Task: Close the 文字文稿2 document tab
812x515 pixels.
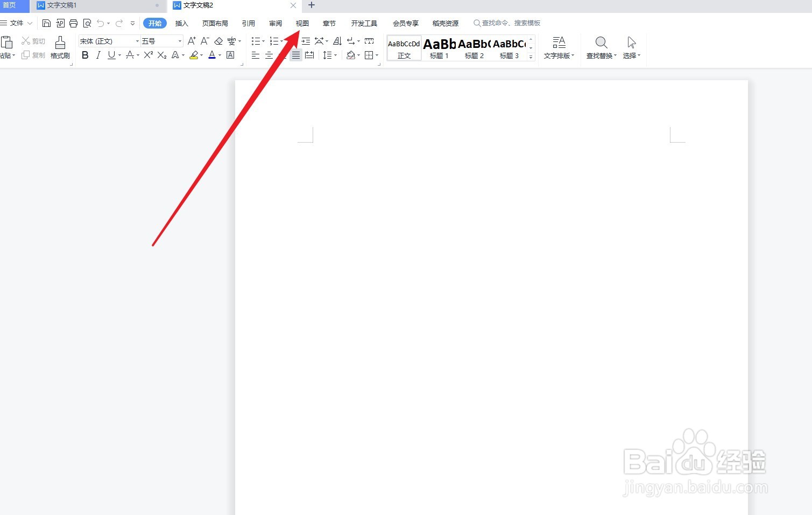Action: click(293, 5)
